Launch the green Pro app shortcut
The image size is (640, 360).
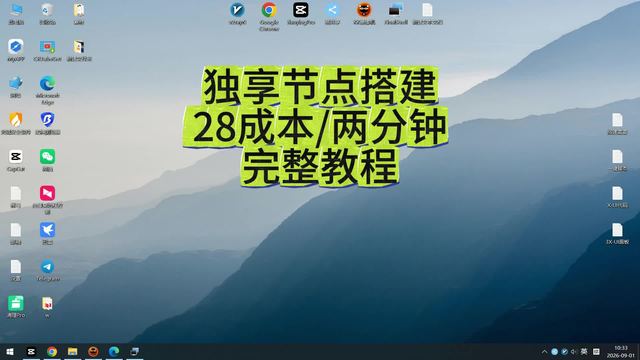coord(16,307)
